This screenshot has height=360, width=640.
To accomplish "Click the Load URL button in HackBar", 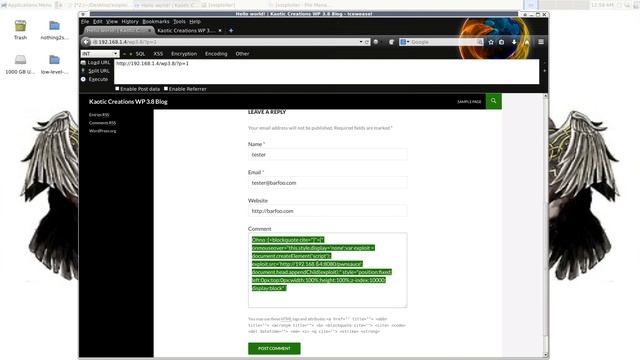I will [x=96, y=62].
